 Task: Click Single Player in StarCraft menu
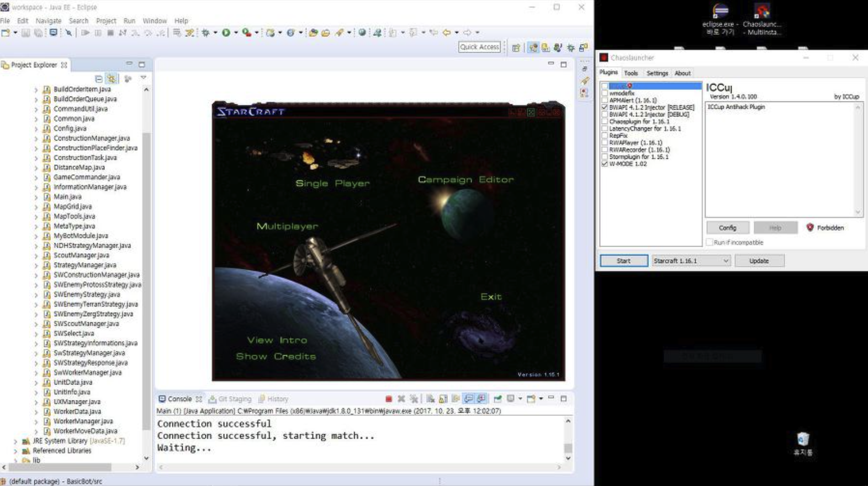[x=332, y=183]
